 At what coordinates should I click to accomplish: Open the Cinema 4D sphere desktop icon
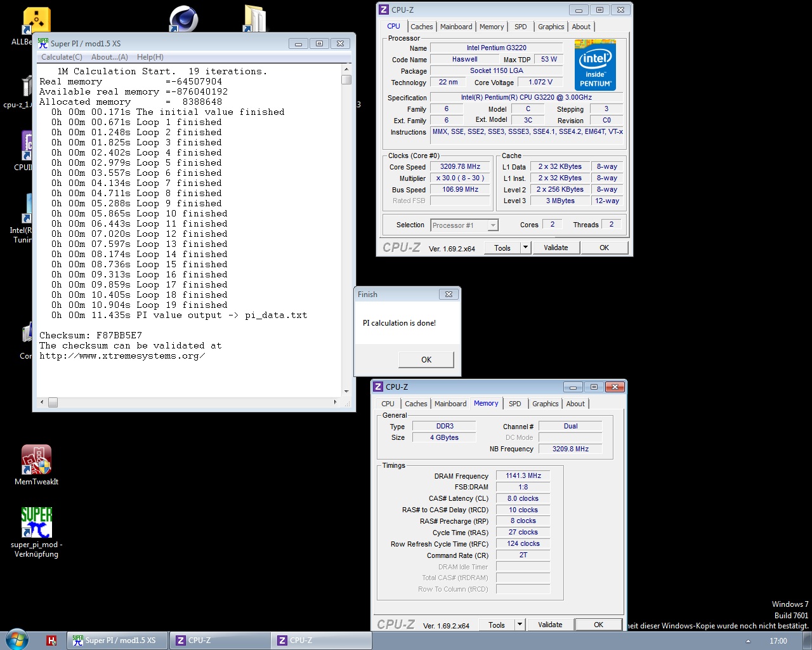(183, 18)
